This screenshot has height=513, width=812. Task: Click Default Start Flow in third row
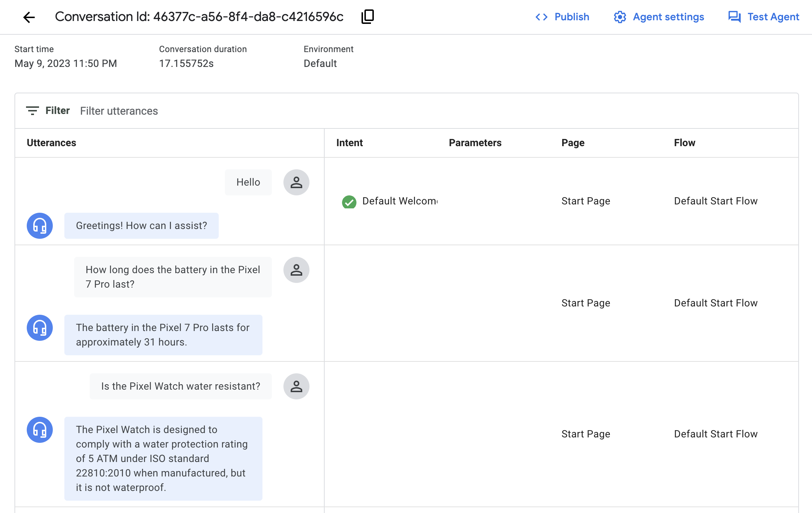coord(716,433)
